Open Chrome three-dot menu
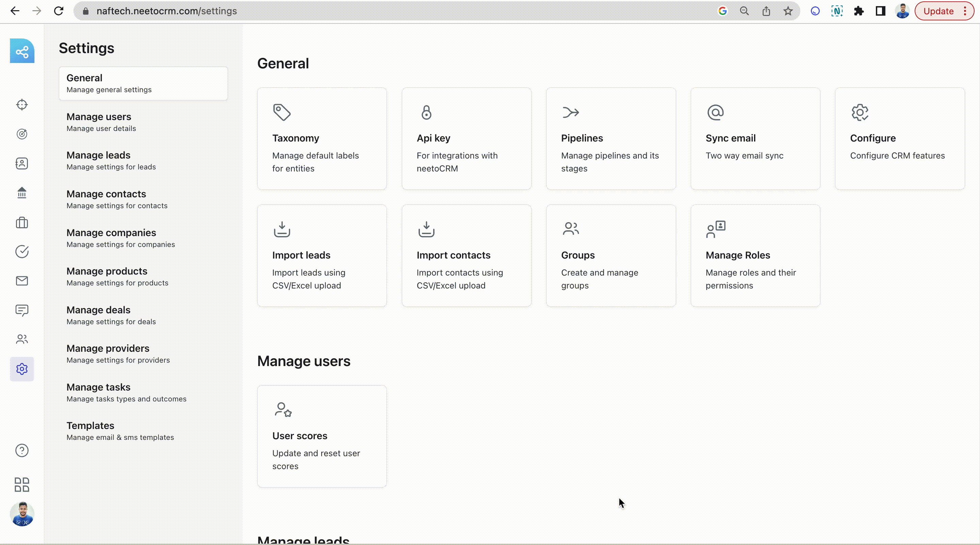980x545 pixels. tap(965, 11)
